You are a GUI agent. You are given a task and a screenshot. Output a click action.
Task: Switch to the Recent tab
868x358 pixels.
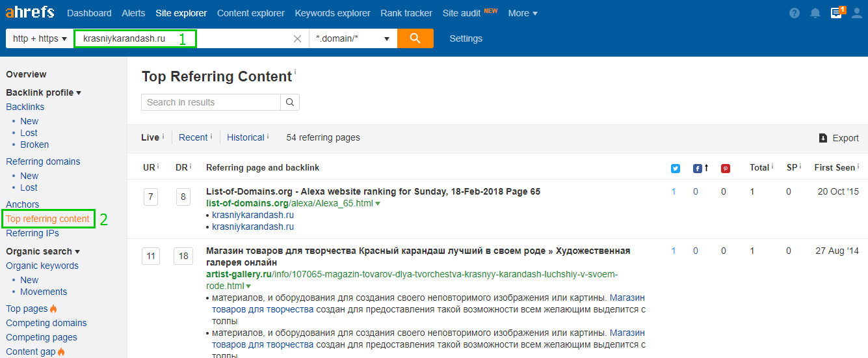click(x=193, y=137)
